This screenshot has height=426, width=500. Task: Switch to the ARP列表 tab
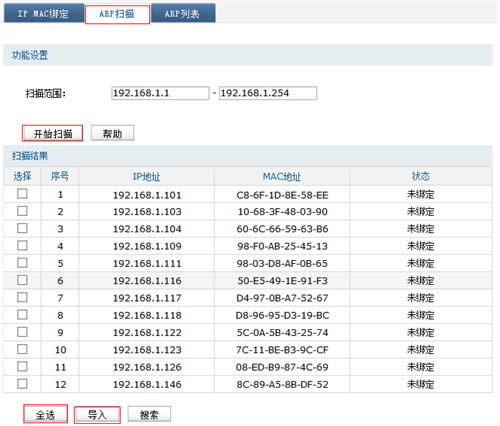click(x=183, y=14)
